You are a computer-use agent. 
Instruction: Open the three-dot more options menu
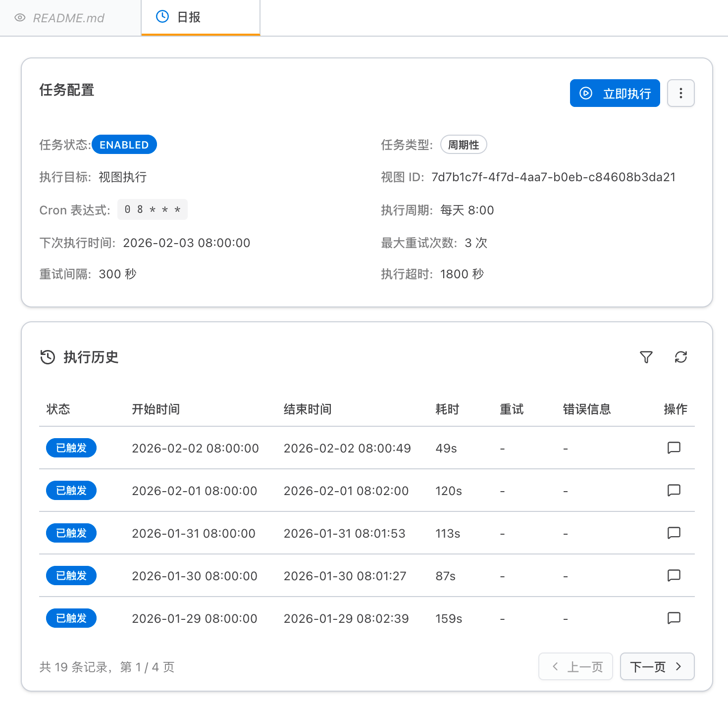tap(680, 93)
